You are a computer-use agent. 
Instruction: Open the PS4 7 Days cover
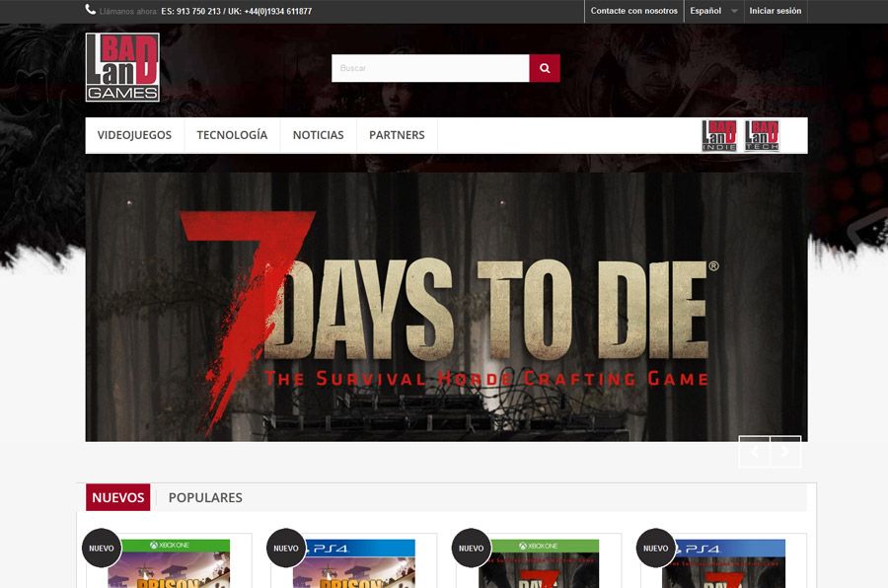pos(724,563)
